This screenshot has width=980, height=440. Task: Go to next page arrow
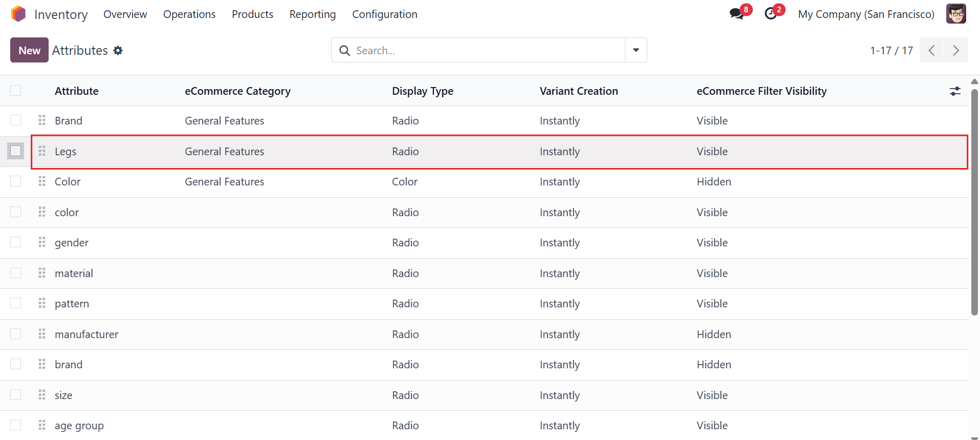(955, 50)
